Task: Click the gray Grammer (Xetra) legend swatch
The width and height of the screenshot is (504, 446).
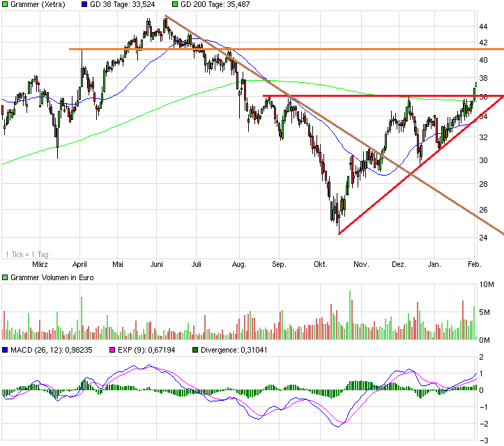Action: (x=5, y=4)
